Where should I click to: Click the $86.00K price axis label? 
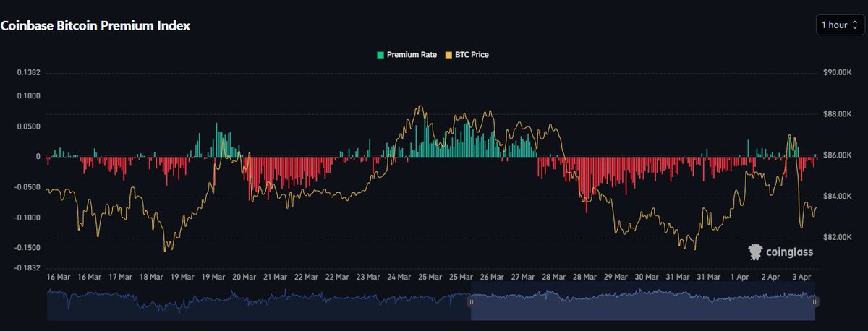pos(839,155)
